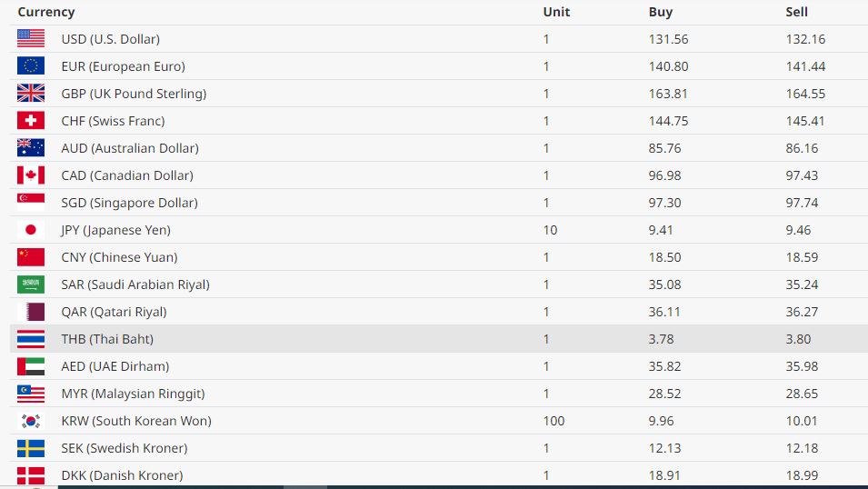Screen dimensions: 868x489
Task: Click the Canadian maple leaf flag icon
Action: click(31, 175)
